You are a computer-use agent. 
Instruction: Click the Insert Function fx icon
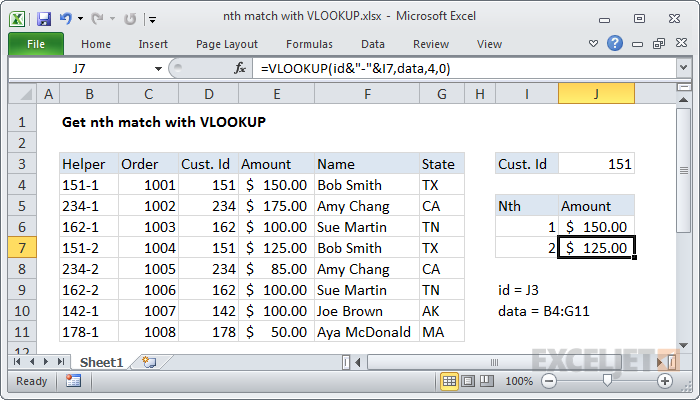[240, 68]
